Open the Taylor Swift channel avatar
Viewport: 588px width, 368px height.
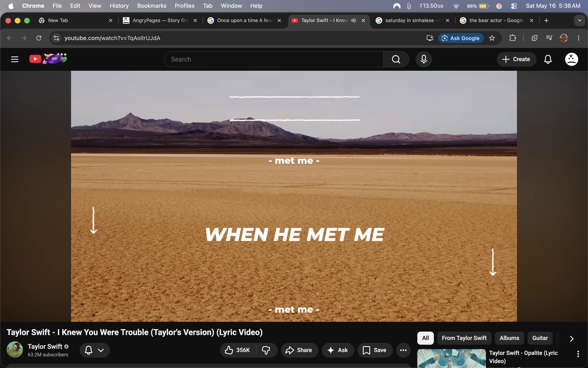point(14,350)
